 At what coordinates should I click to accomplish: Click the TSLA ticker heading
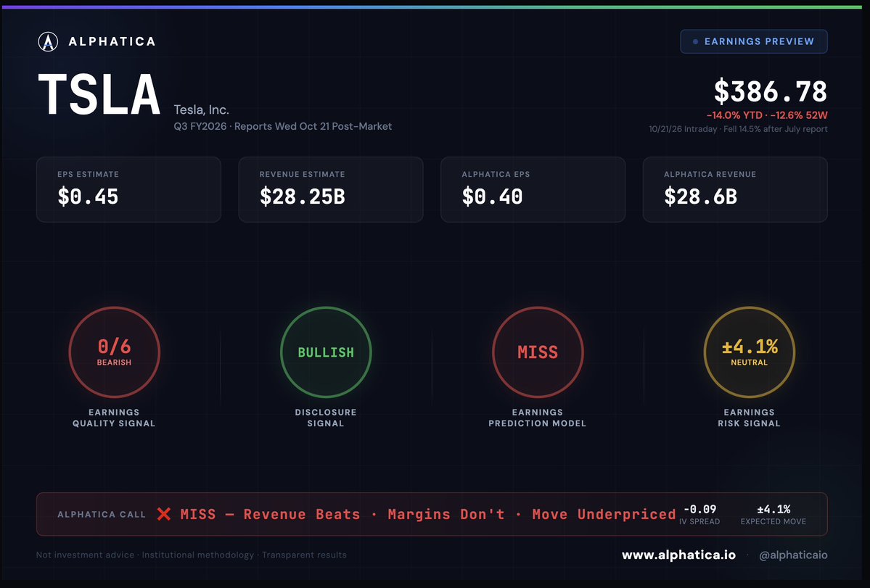pyautogui.click(x=99, y=95)
